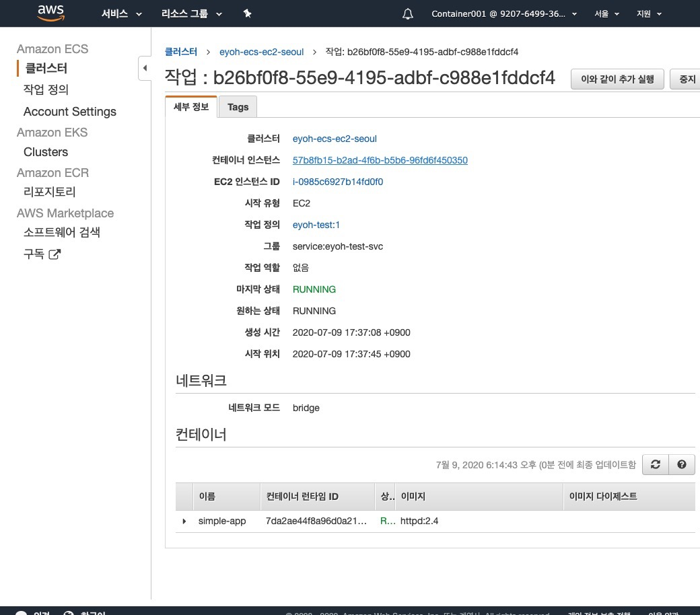
Task: Open EC2 instance i-0985c6927b14fd0f0 link
Action: (337, 182)
